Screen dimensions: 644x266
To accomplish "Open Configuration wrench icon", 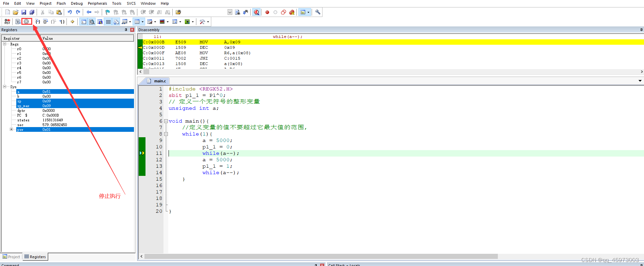I will tap(318, 12).
